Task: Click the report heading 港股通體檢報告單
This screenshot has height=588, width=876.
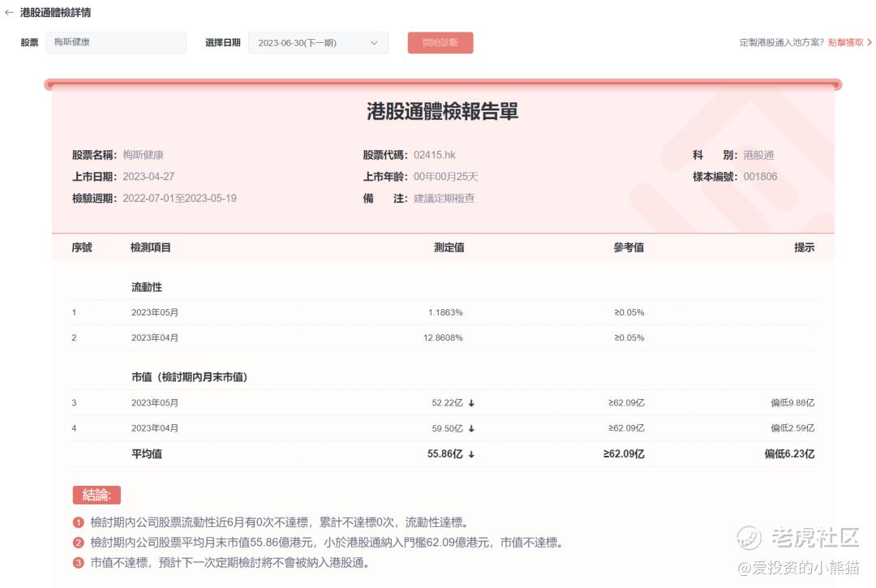Action: pos(443,111)
